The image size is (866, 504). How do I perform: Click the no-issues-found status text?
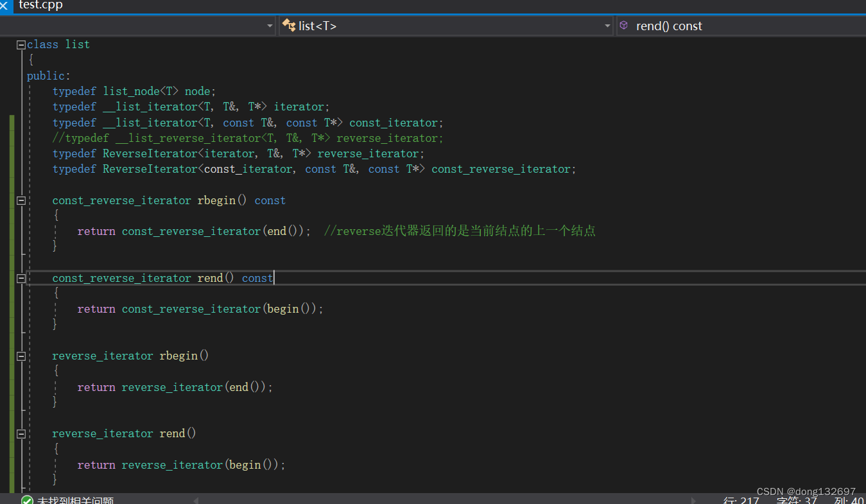click(75, 500)
